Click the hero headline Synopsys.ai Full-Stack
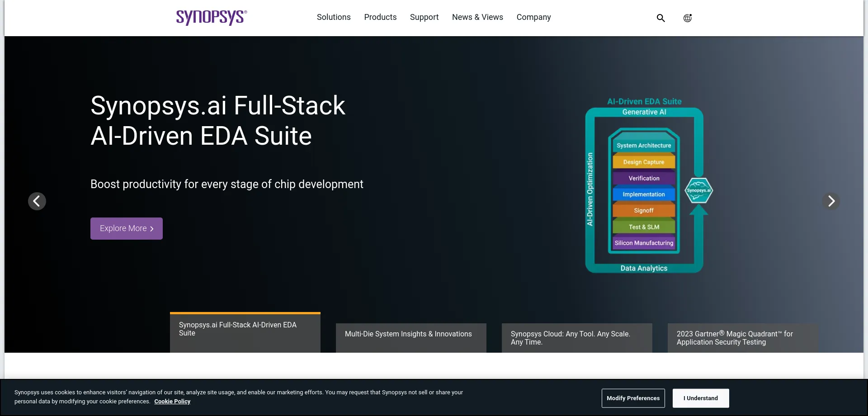Image resolution: width=868 pixels, height=416 pixels. point(218,121)
